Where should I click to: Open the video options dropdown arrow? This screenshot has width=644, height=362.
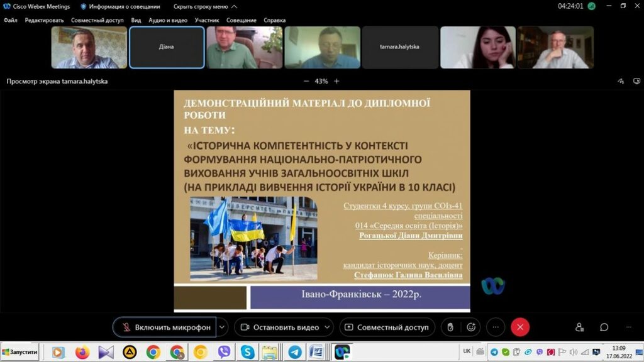(328, 327)
